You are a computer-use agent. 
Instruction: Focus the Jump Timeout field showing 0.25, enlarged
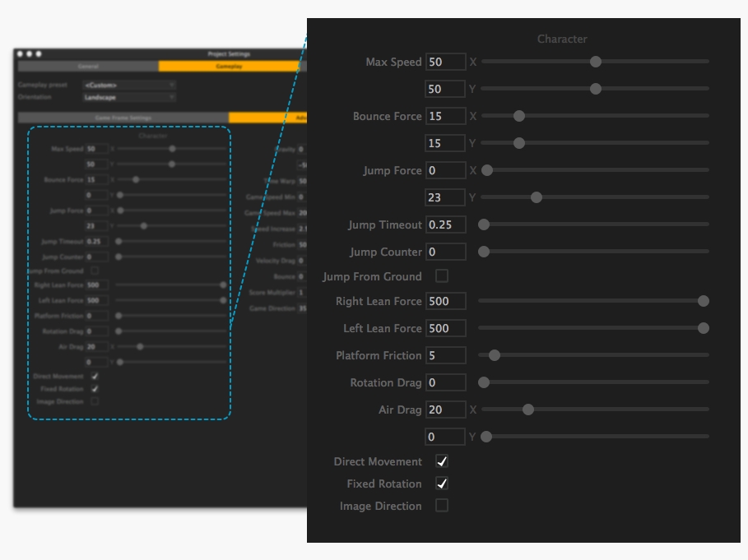click(445, 224)
